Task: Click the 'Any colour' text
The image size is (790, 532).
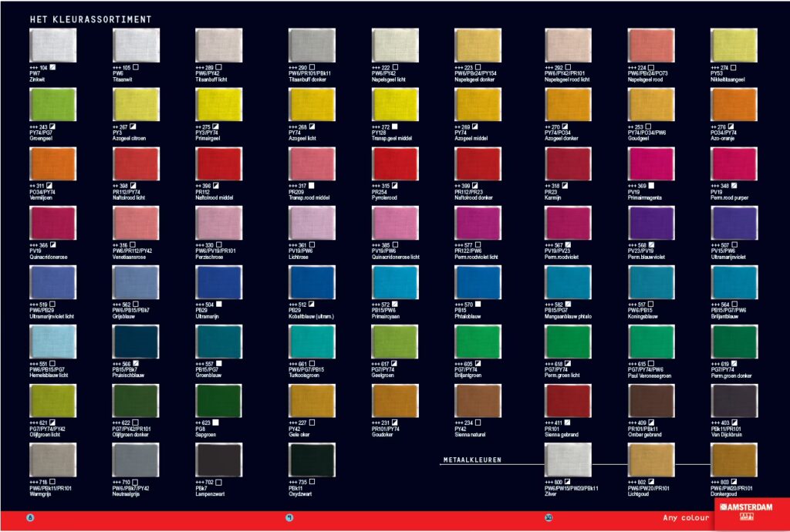Action: 684,517
